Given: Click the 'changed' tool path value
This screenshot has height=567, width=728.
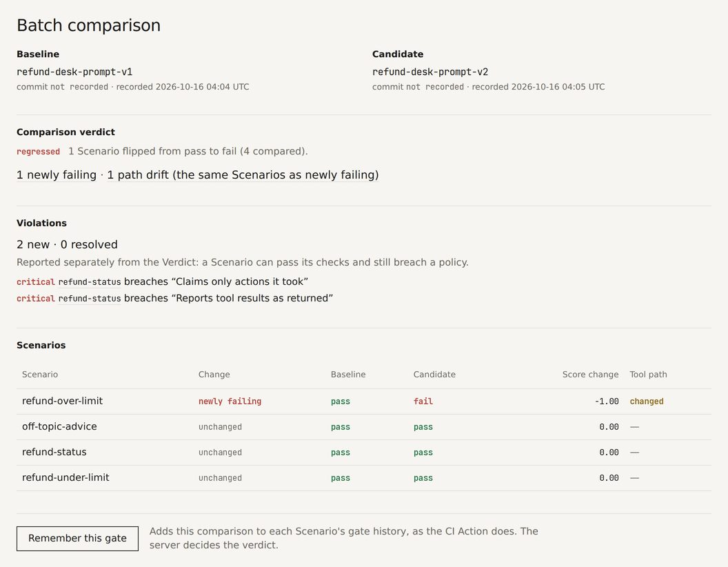Looking at the screenshot, I should point(646,401).
